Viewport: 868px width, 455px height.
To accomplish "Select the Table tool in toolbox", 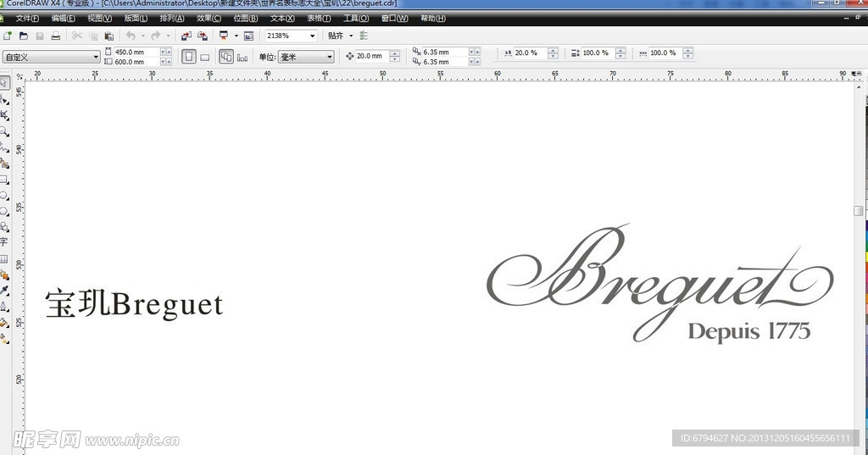I will click(x=4, y=259).
